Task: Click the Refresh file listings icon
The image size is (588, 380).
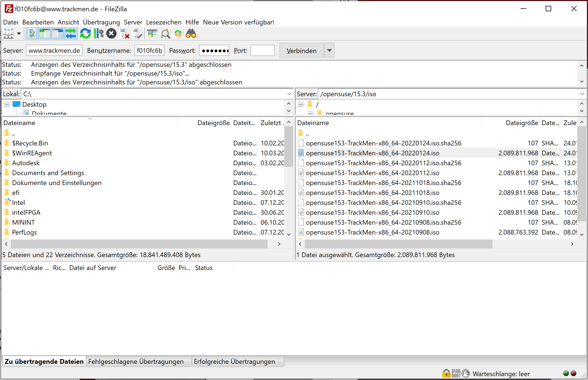Action: click(x=85, y=34)
